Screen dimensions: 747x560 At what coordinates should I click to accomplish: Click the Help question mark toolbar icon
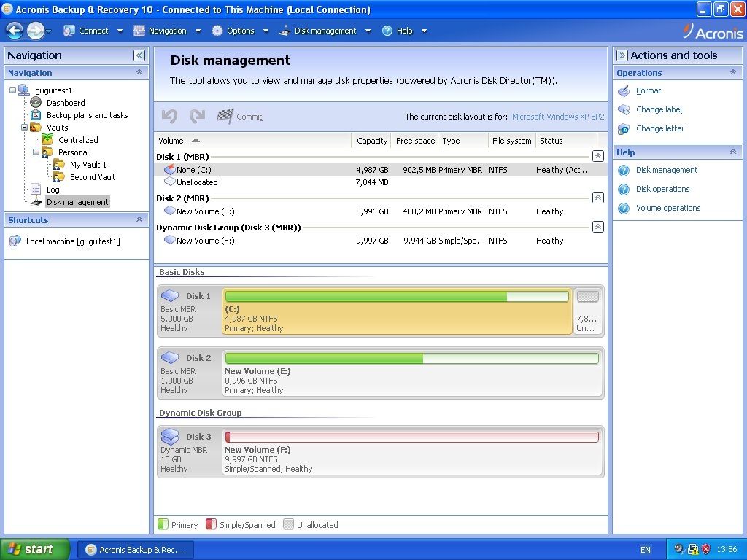click(387, 31)
